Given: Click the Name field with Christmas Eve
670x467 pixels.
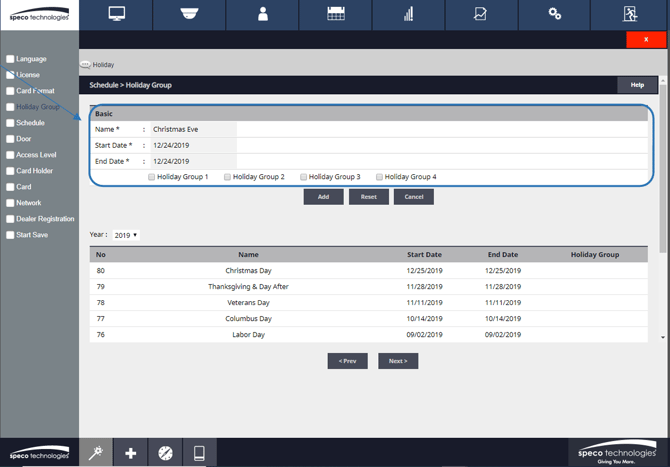Looking at the screenshot, I should pos(194,129).
